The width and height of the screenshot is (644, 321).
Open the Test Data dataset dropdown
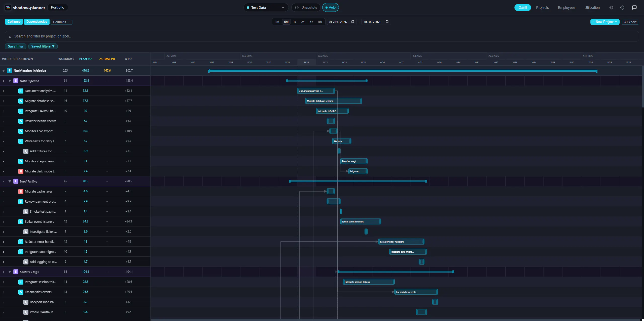click(x=266, y=8)
